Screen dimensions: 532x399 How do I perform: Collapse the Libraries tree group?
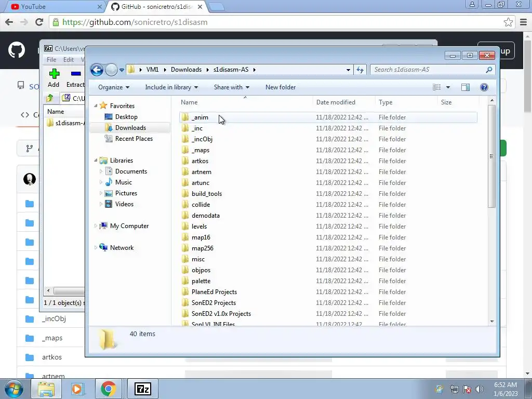tap(96, 161)
